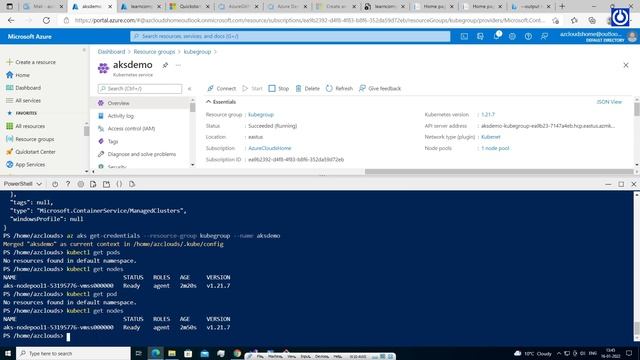This screenshot has height=360, width=640.
Task: Open the Cloud Shell editor braces icon
Action: click(119, 184)
